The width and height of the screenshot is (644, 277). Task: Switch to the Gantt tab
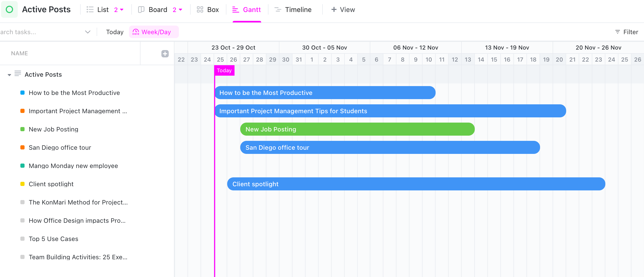pos(247,10)
